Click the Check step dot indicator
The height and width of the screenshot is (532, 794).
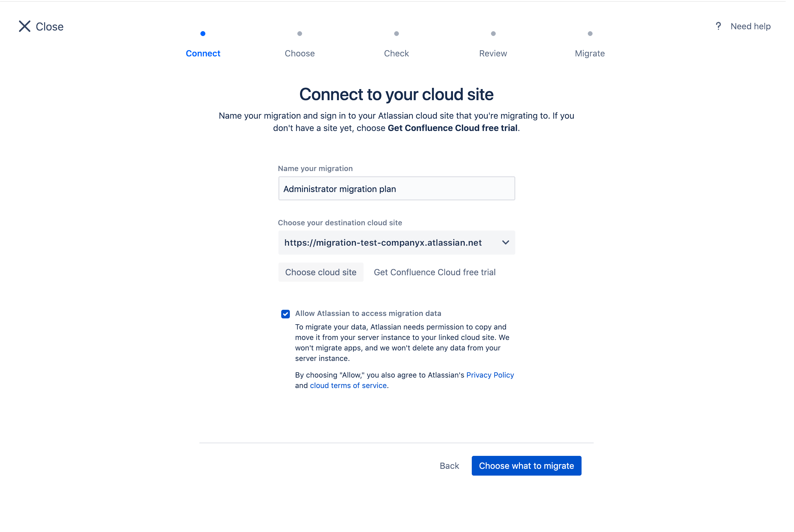pos(396,34)
